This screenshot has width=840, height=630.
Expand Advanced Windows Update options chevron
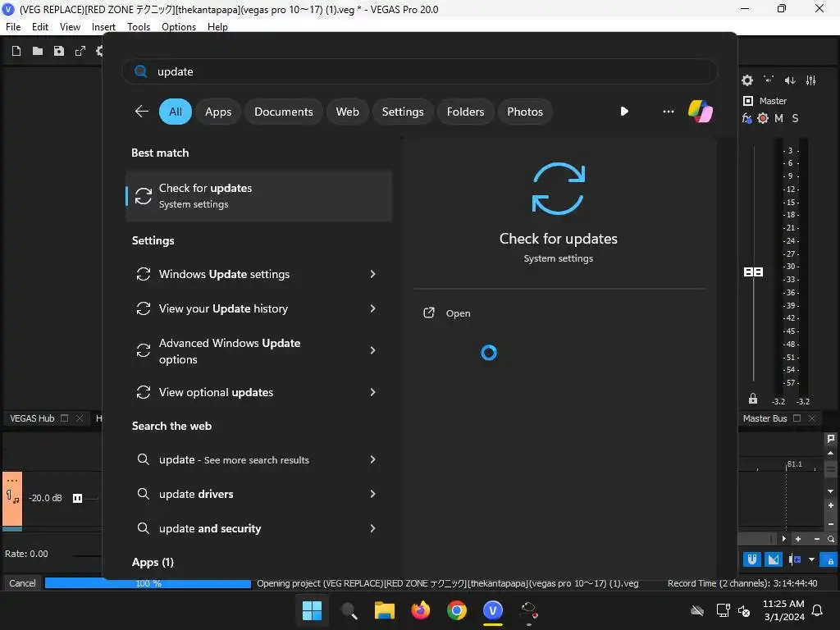click(373, 350)
